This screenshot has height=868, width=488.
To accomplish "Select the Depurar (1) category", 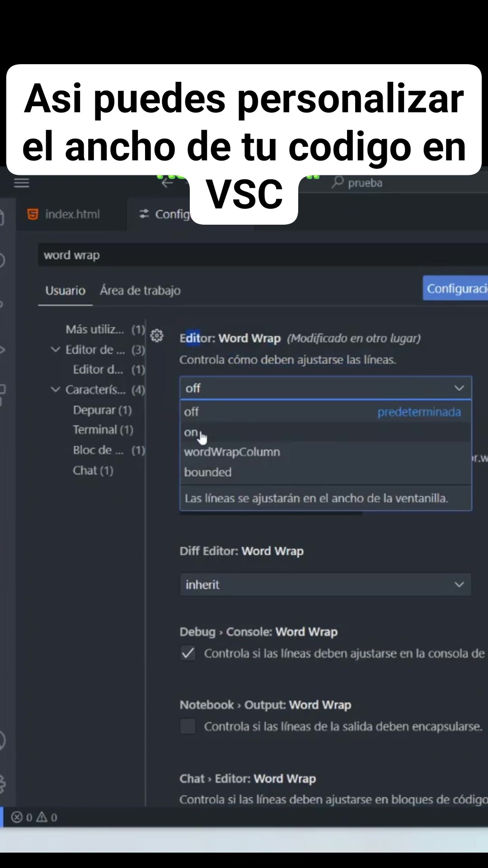I will click(x=102, y=410).
